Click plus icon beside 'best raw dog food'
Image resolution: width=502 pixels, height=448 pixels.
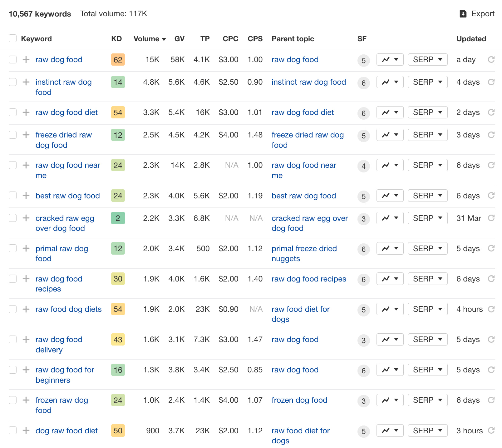coord(26,196)
